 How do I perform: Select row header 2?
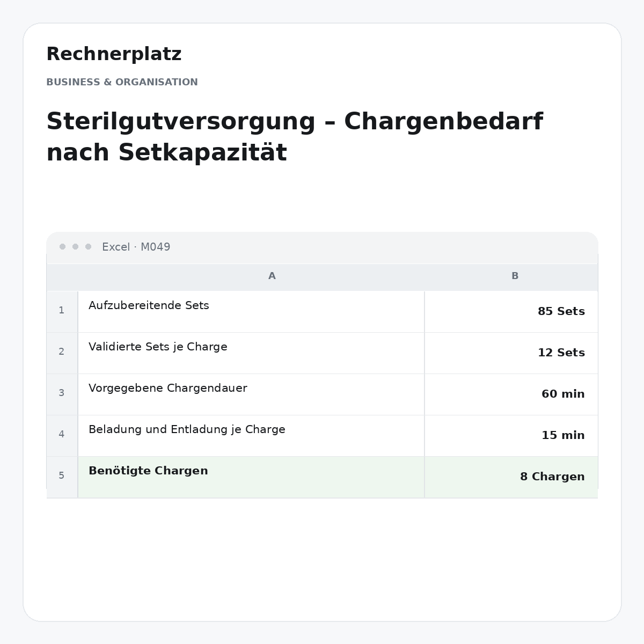62,353
